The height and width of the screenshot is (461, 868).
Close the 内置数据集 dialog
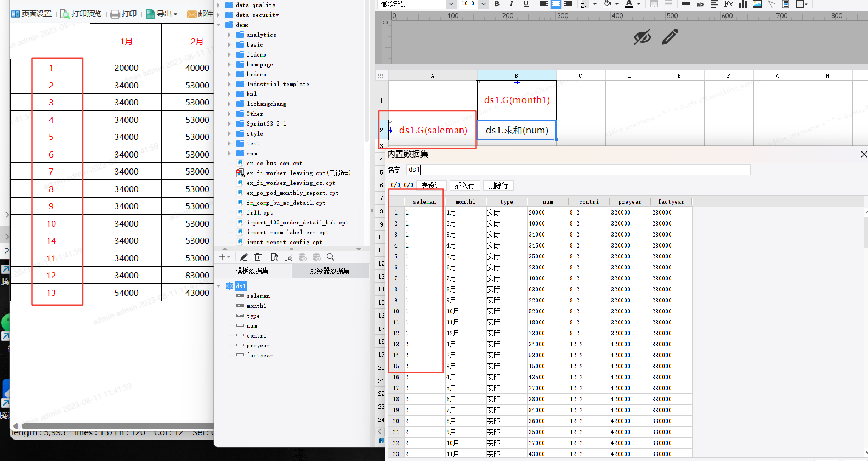click(x=864, y=154)
